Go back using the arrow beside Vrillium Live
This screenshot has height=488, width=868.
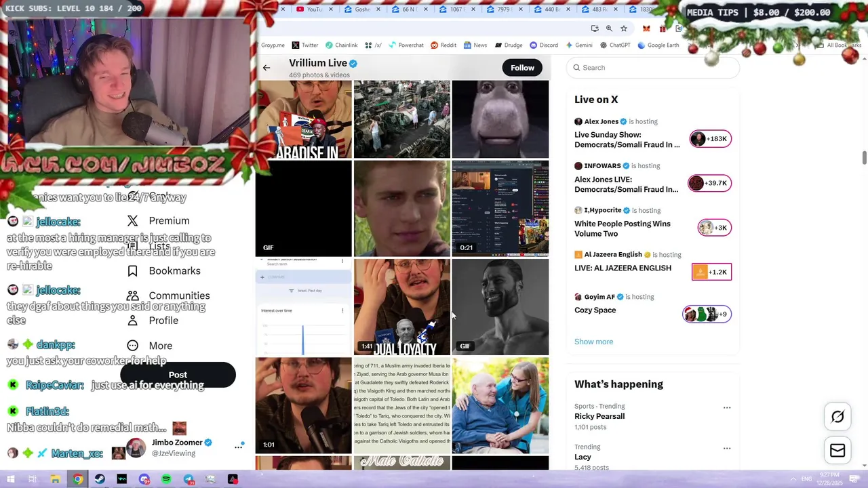267,68
